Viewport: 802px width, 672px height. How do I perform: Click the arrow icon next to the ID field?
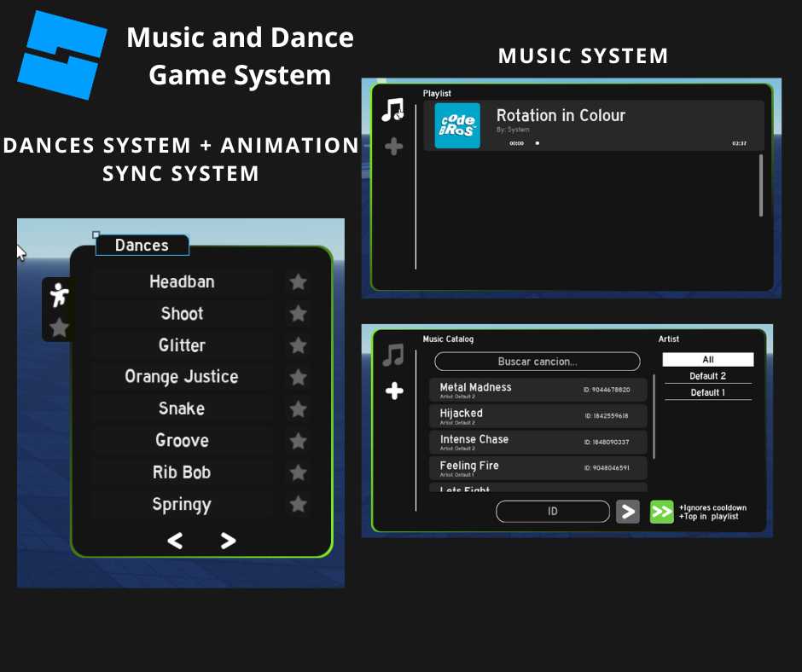click(628, 511)
